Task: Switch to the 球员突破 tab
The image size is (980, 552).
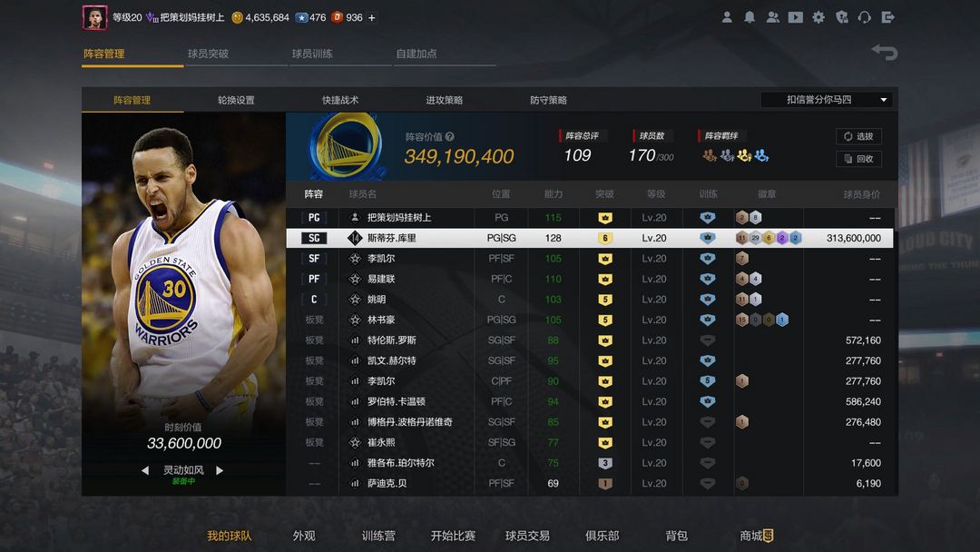Action: 209,54
